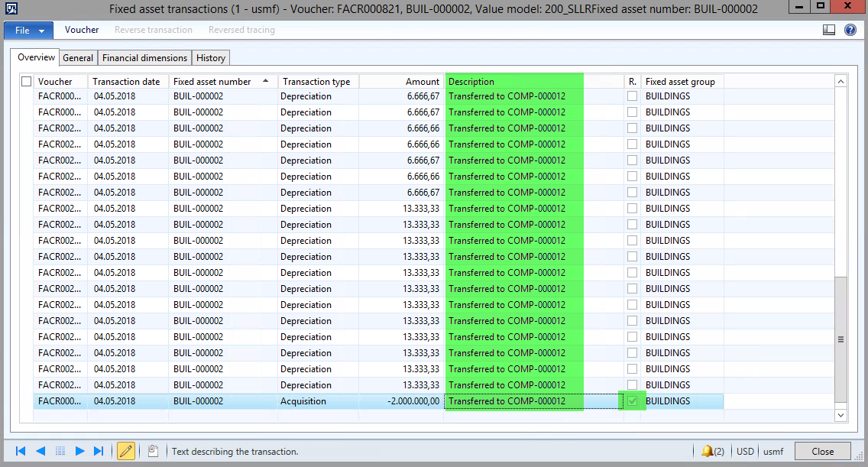Image resolution: width=868 pixels, height=467 pixels.
Task: Tick the select-all checkbox in grid header
Action: coord(27,81)
